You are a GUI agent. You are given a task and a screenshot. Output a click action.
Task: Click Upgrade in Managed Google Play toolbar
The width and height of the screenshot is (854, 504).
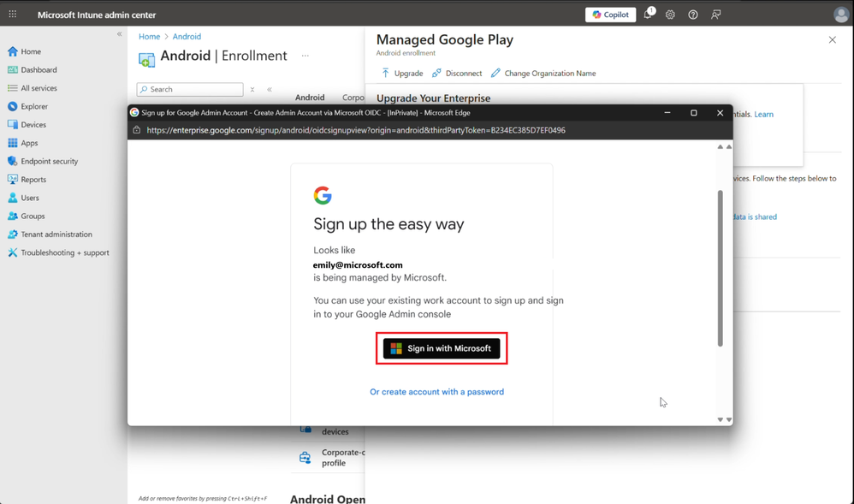pyautogui.click(x=402, y=73)
